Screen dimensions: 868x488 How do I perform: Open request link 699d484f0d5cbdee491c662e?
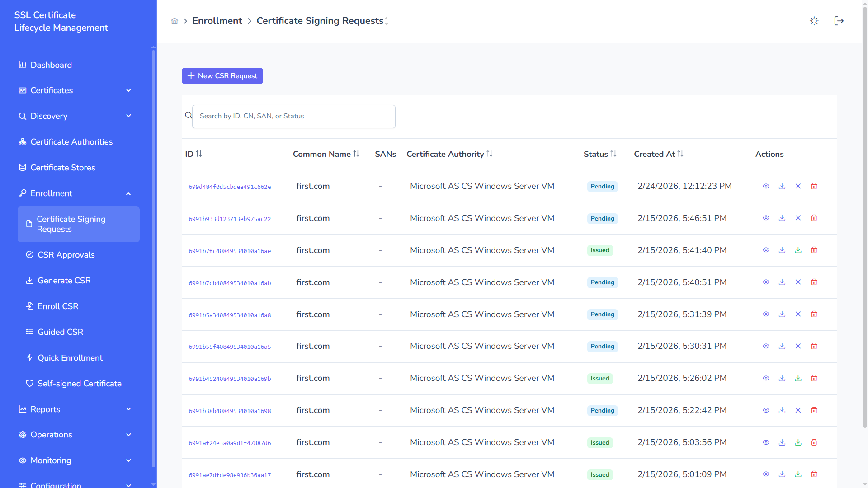coord(230,186)
